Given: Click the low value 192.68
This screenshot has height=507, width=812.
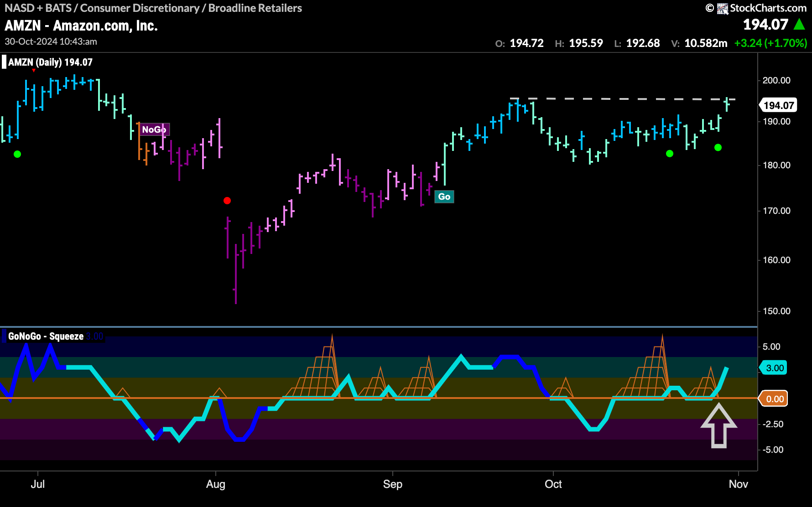Looking at the screenshot, I should coord(643,43).
